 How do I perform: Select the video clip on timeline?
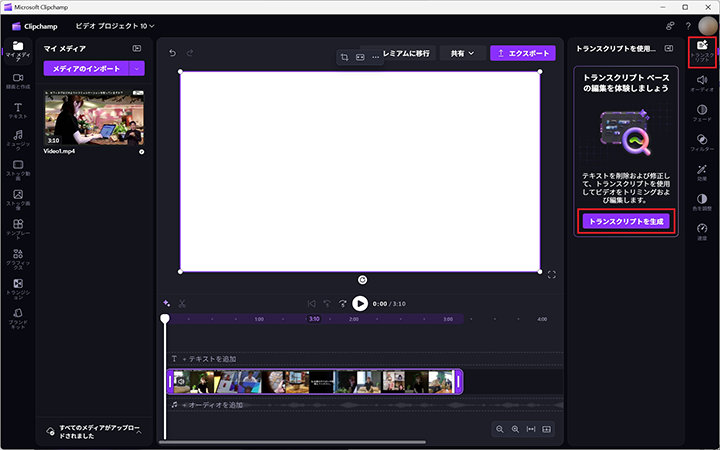pos(315,382)
